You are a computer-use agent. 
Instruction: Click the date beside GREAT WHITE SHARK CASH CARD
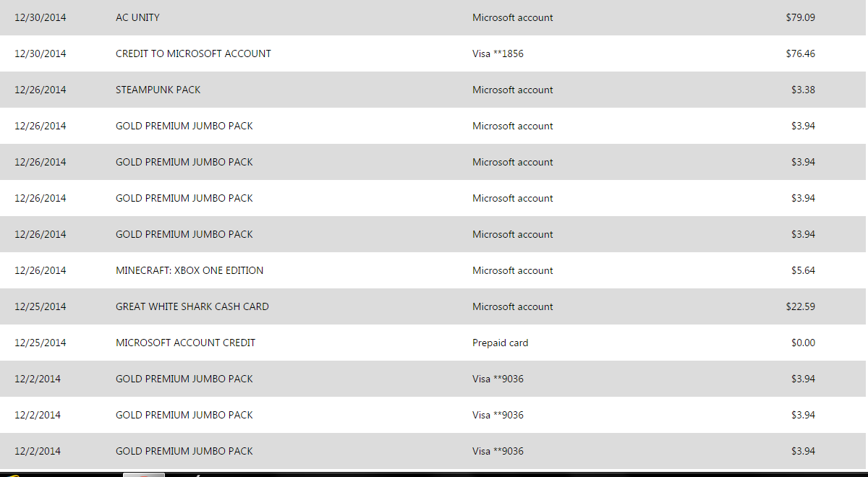40,306
